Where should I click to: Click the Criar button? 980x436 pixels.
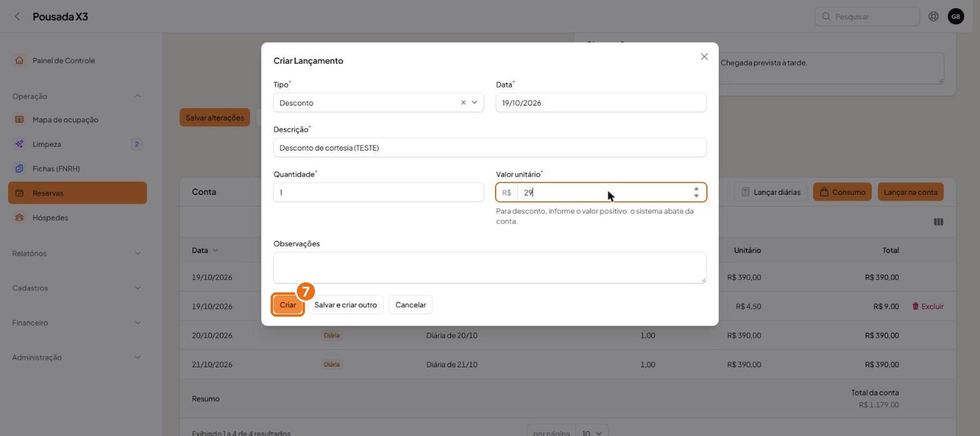click(x=288, y=305)
